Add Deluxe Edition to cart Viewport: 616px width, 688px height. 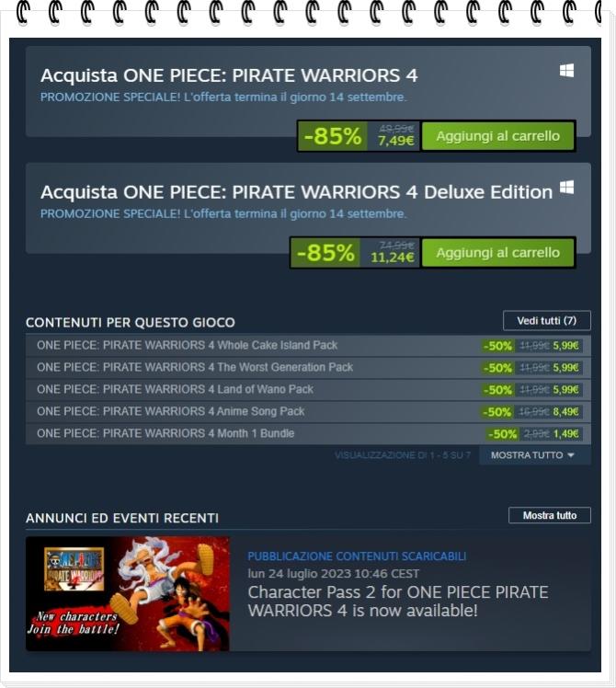pyautogui.click(x=498, y=253)
